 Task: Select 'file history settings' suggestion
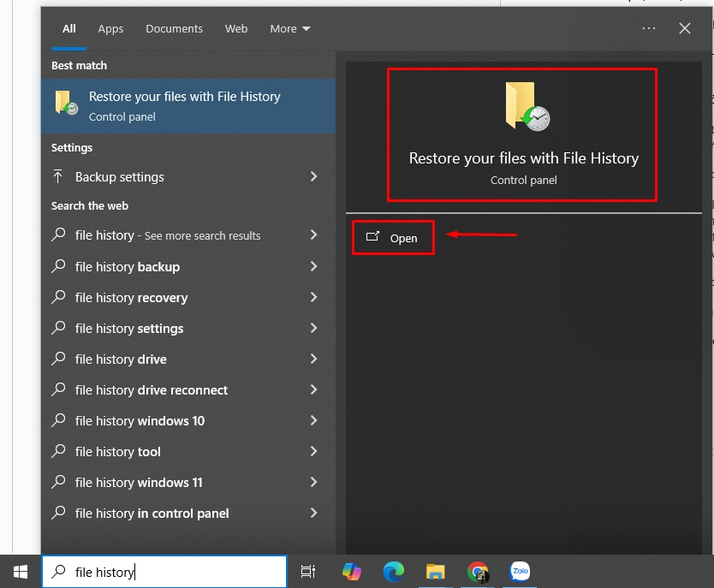pos(188,328)
